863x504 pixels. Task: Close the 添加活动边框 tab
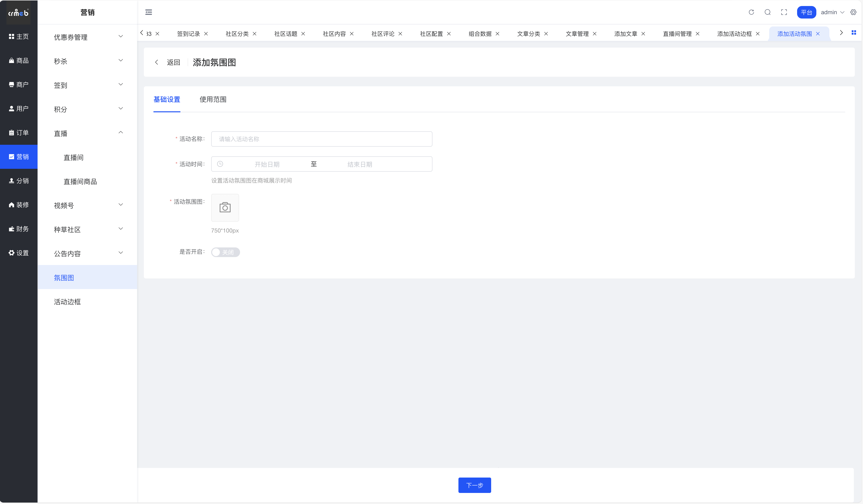click(x=758, y=34)
